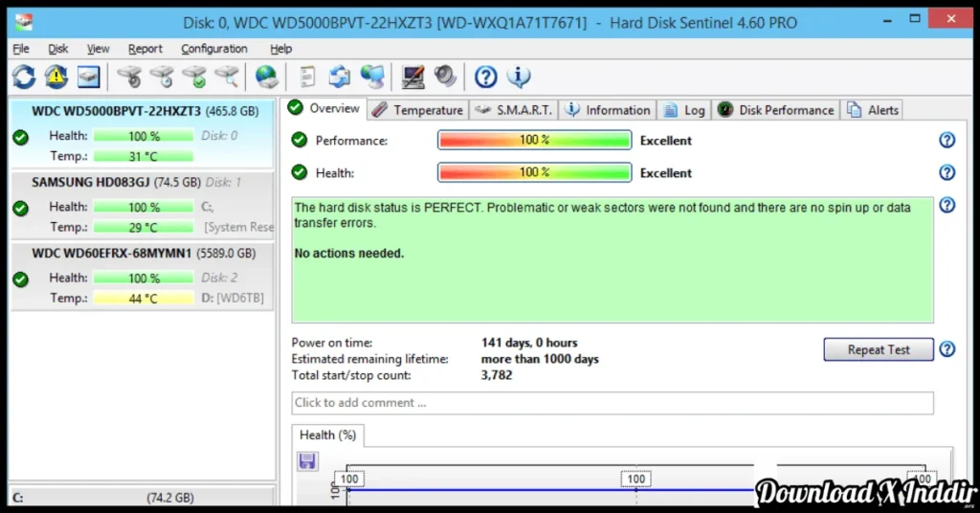This screenshot has width=980, height=513.
Task: Click green status check of SAMSUNG HD083GJ disk
Action: 21,208
